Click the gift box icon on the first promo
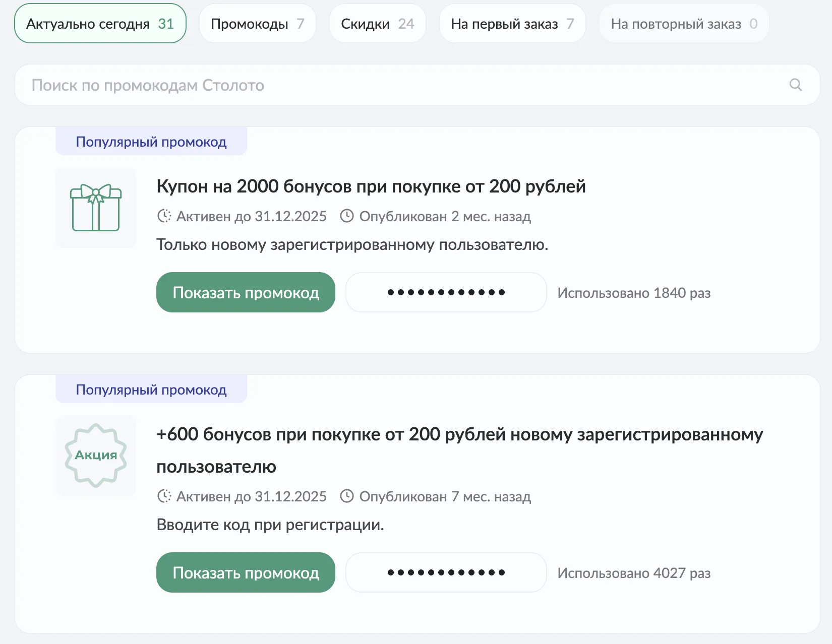This screenshot has height=644, width=832. [x=95, y=208]
